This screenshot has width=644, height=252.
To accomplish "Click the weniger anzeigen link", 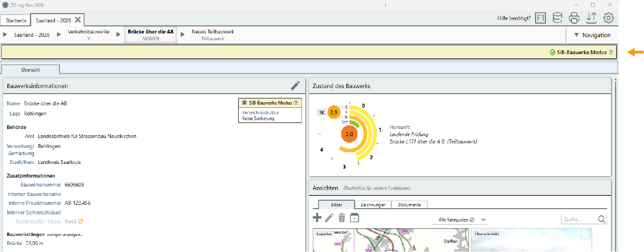I will [66, 234].
